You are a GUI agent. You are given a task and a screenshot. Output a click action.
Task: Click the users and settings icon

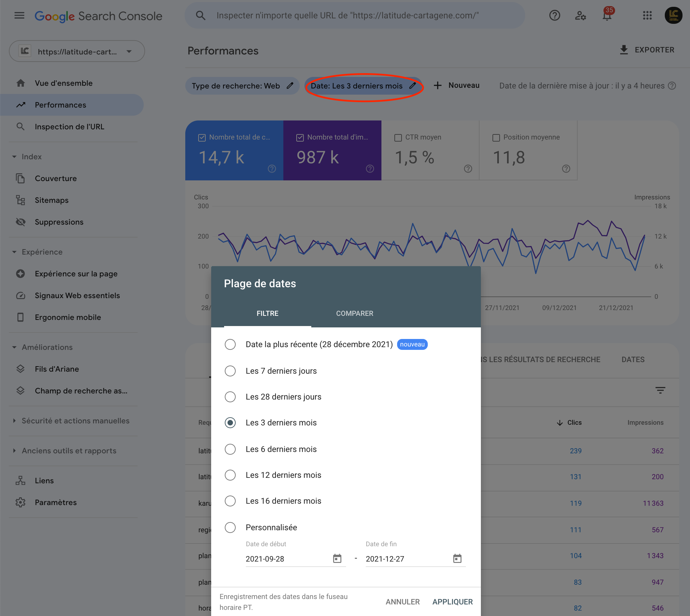580,16
